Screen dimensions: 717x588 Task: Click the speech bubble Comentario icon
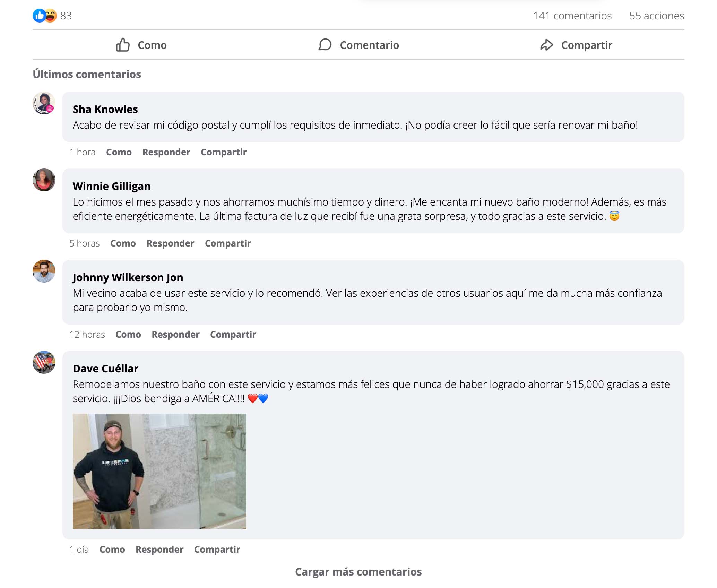point(325,45)
